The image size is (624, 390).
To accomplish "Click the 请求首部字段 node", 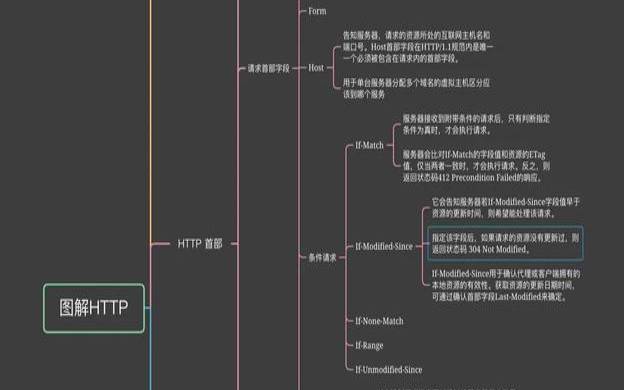I will (x=269, y=68).
